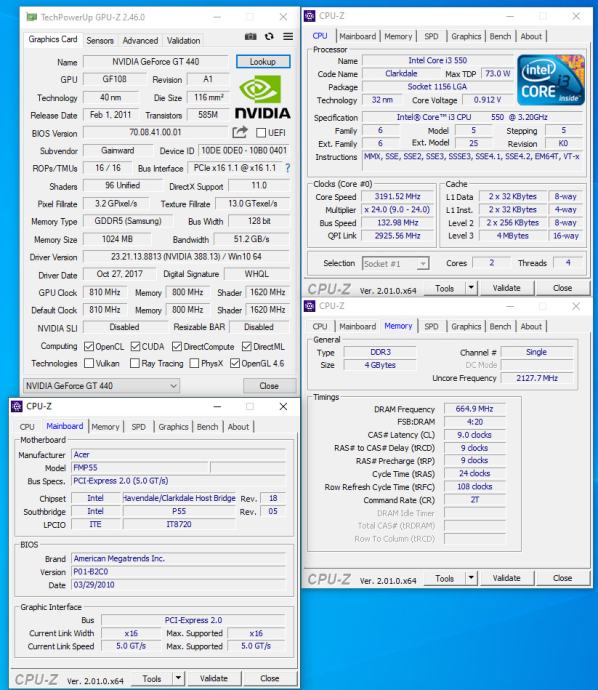Viewport: 598px width, 690px height.
Task: Click the Uncore Frequency value 2127.7 MHz
Action: pos(537,378)
